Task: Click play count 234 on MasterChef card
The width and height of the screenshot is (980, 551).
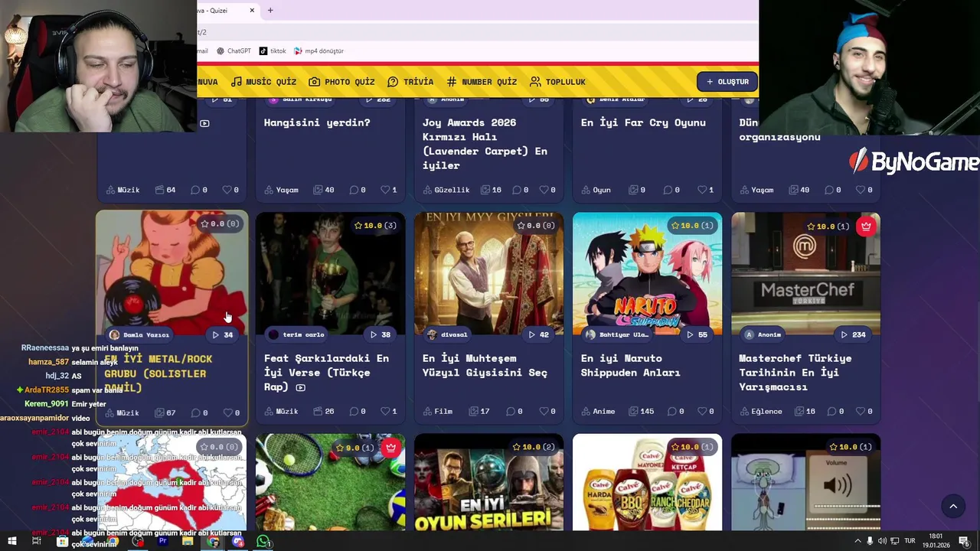Action: 853,334
